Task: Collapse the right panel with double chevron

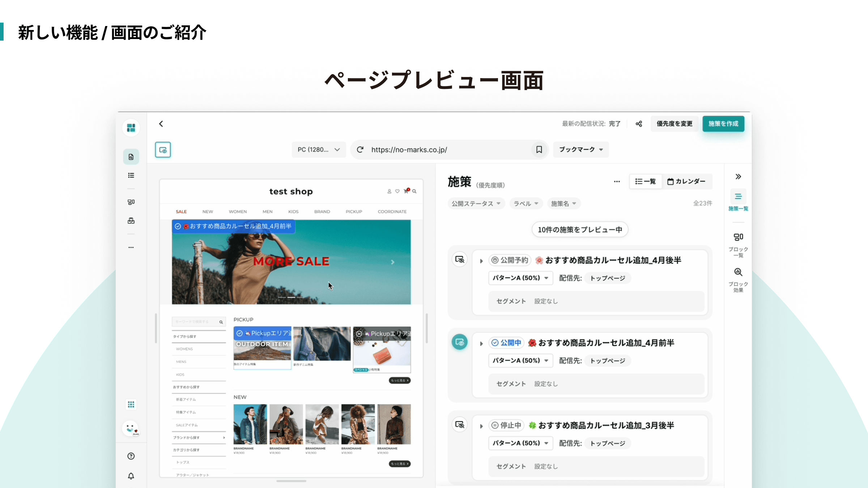Action: point(738,176)
